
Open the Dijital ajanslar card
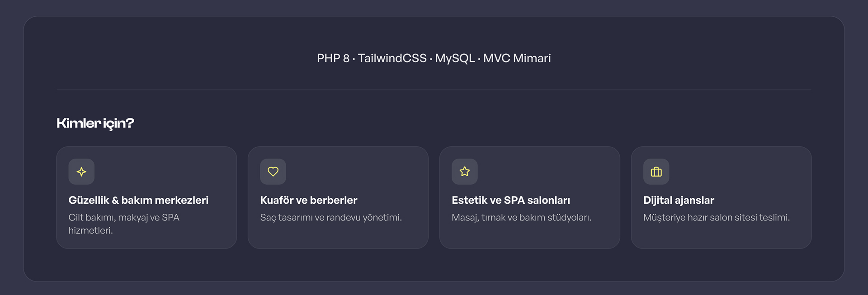pyautogui.click(x=722, y=197)
